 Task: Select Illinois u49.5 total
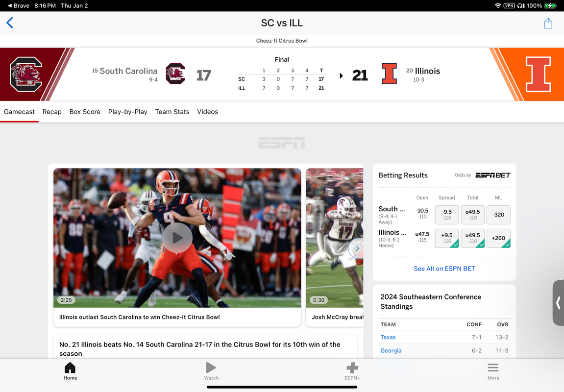pos(473,238)
